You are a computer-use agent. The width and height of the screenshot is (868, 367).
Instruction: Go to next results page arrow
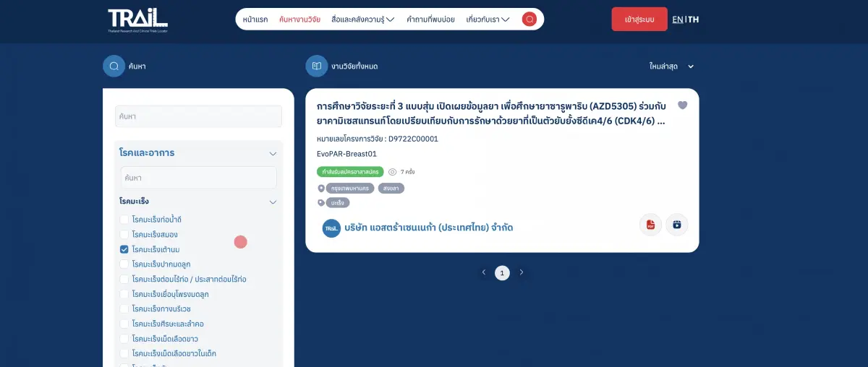click(x=521, y=272)
